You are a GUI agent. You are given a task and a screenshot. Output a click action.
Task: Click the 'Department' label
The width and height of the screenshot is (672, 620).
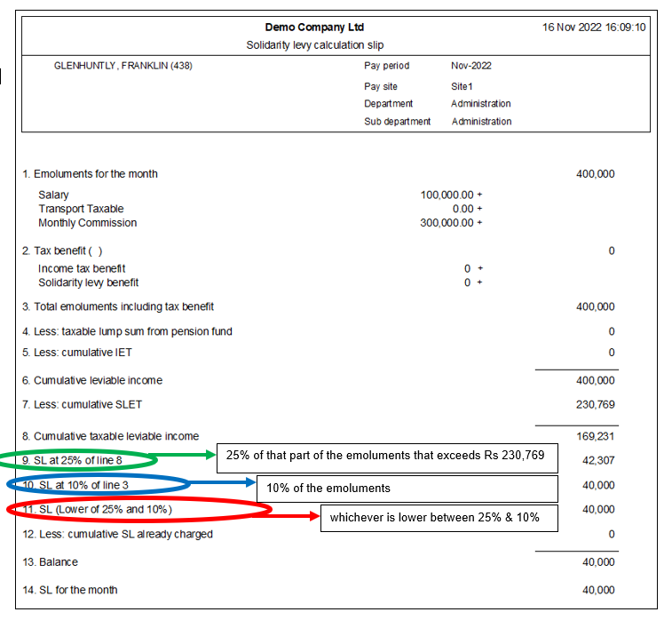point(388,104)
